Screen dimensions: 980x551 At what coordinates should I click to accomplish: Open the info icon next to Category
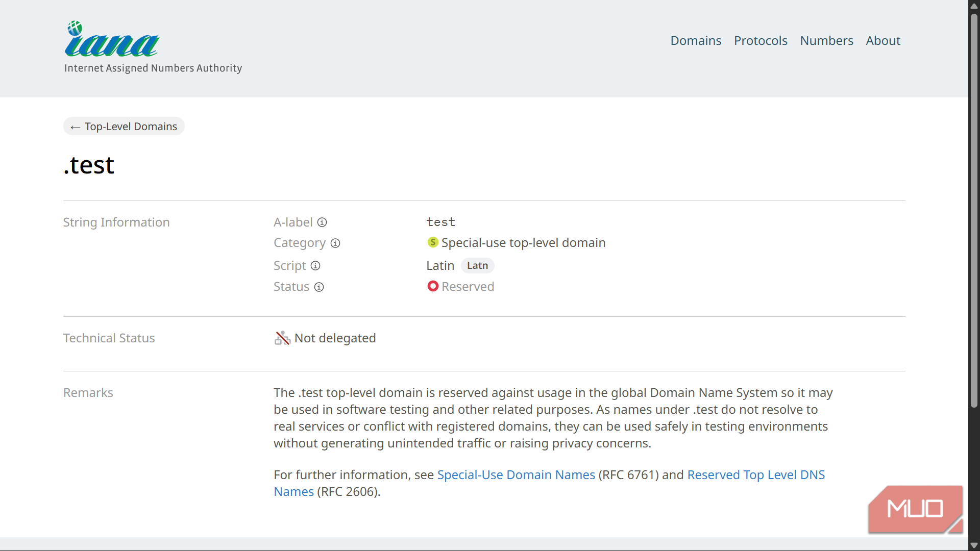(335, 243)
